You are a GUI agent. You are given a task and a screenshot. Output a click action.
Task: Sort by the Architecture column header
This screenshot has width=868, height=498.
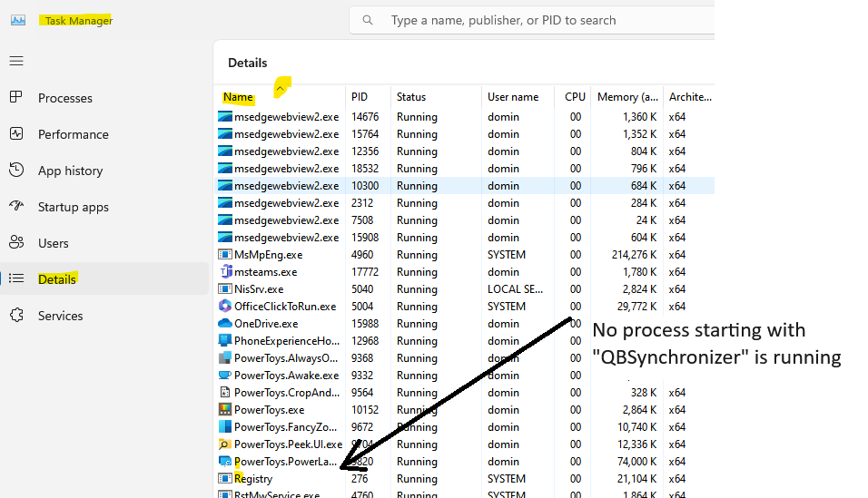coord(689,97)
